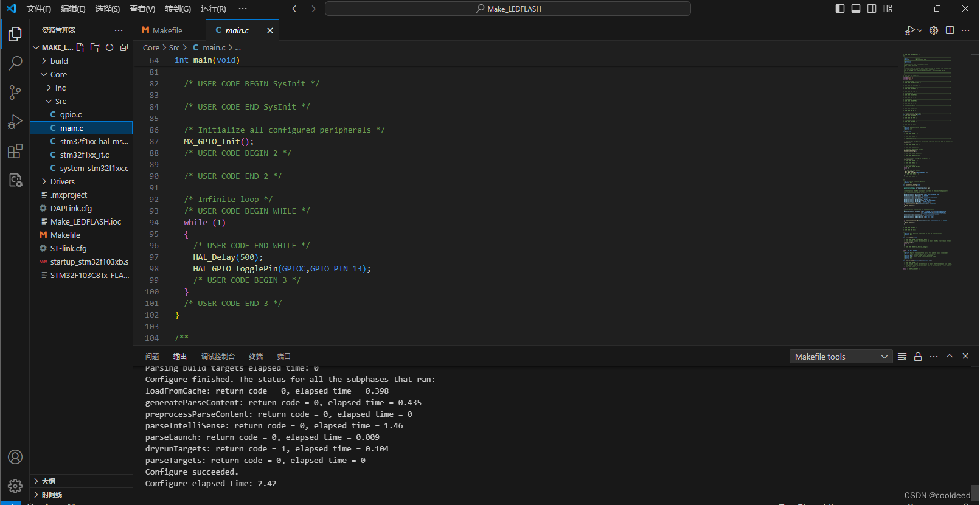Clear the output panel

point(902,357)
